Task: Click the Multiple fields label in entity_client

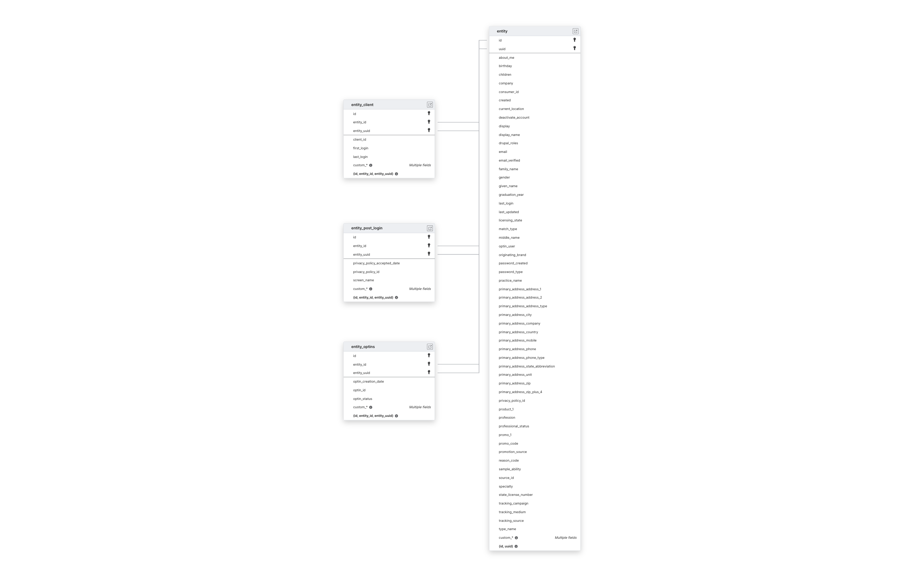Action: pos(420,165)
